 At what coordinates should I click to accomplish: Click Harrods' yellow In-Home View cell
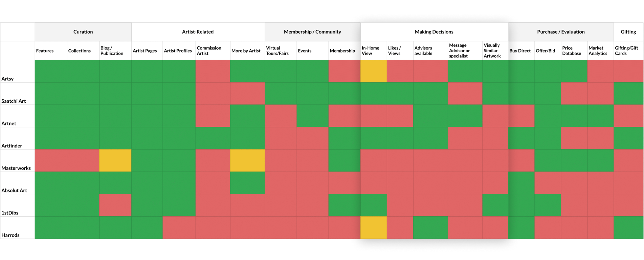374,228
